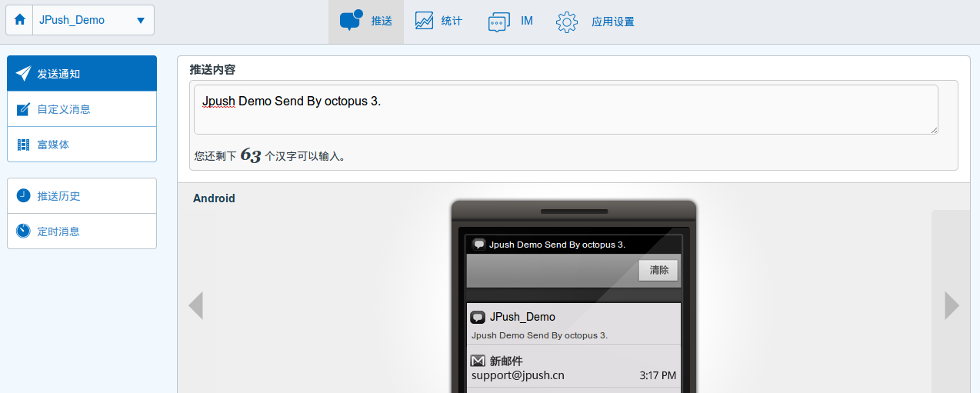The width and height of the screenshot is (980, 393).
Task: Click the 统计 chart icon
Action: 424,21
